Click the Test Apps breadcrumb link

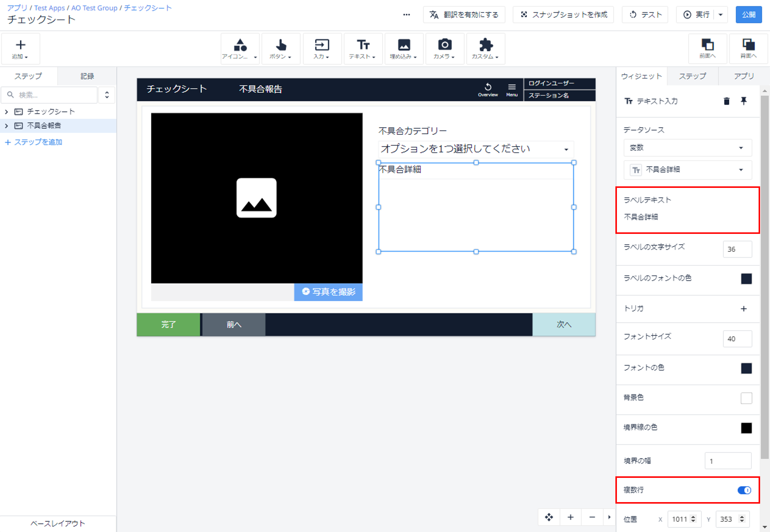49,8
